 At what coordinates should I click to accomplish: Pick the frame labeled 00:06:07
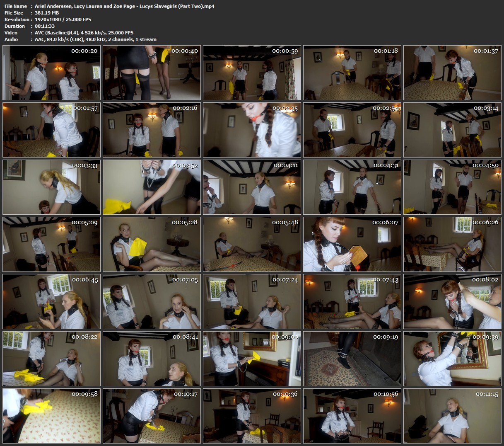[x=352, y=245]
